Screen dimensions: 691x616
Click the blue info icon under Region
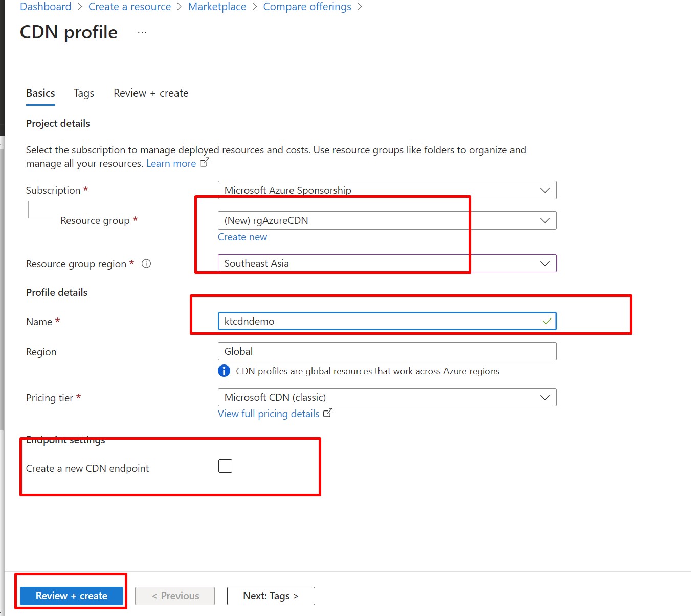point(224,371)
